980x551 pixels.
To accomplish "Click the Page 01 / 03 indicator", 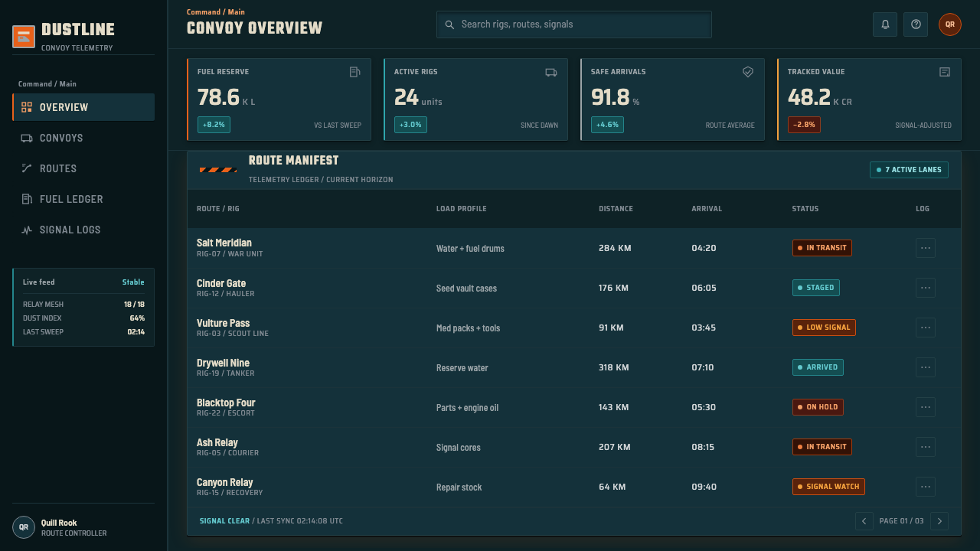I will pyautogui.click(x=902, y=521).
